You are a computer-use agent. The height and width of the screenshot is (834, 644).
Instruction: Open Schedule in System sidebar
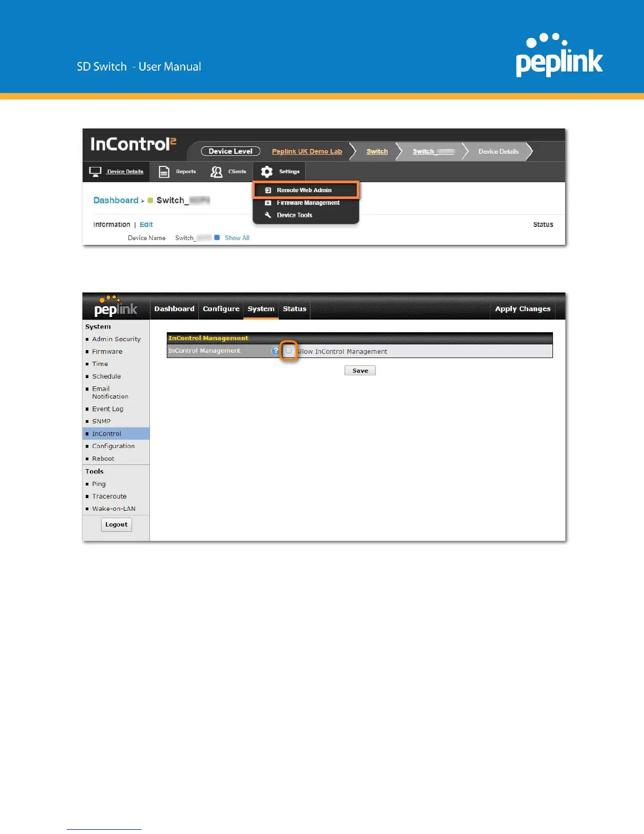tap(107, 376)
